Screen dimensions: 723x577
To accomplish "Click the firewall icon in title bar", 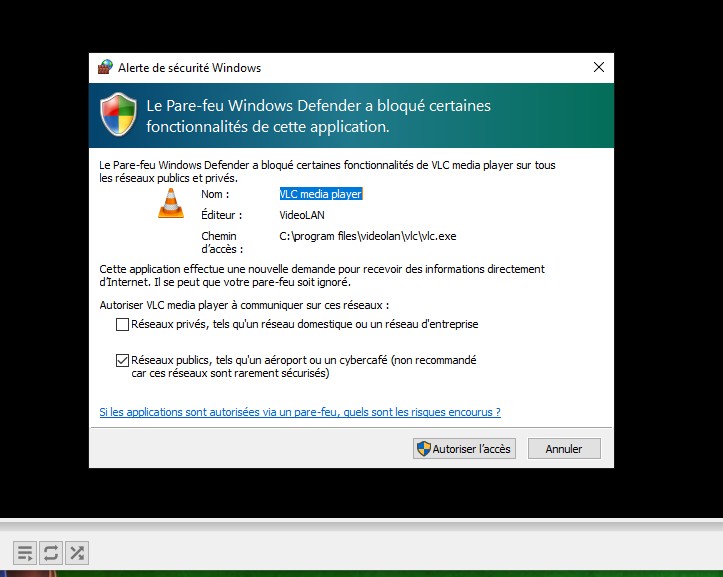I will click(x=105, y=67).
